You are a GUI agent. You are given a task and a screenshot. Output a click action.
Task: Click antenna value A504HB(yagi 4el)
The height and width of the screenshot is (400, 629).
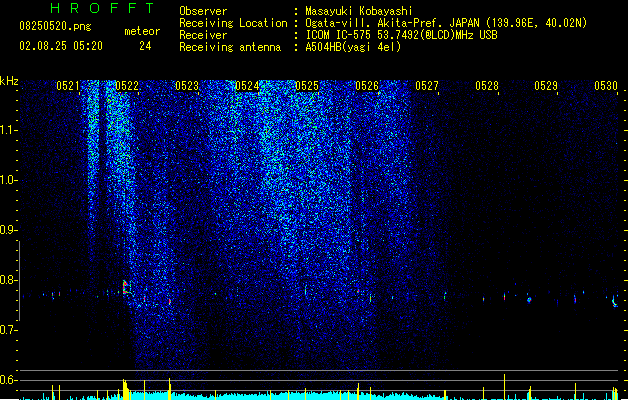[353, 47]
